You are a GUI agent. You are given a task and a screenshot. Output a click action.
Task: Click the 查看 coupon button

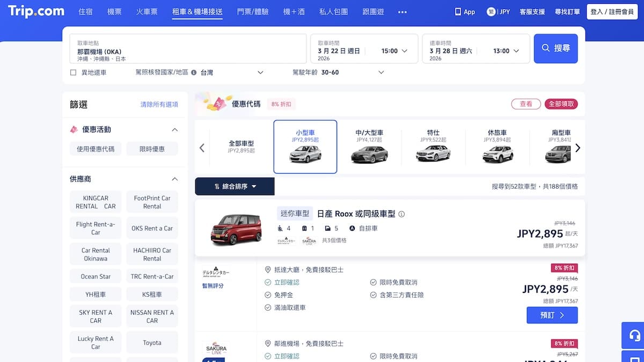click(526, 104)
